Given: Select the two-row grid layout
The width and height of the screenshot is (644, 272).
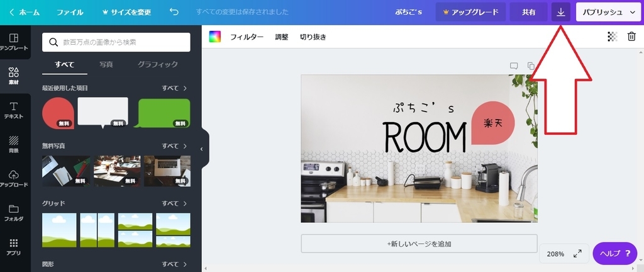Looking at the screenshot, I should pyautogui.click(x=135, y=230).
